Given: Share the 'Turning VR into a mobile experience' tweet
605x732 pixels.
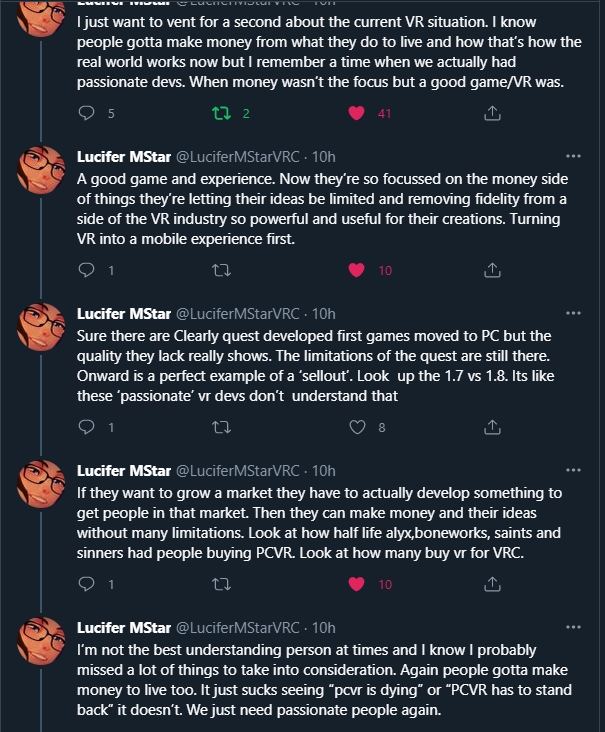Looking at the screenshot, I should tap(492, 270).
